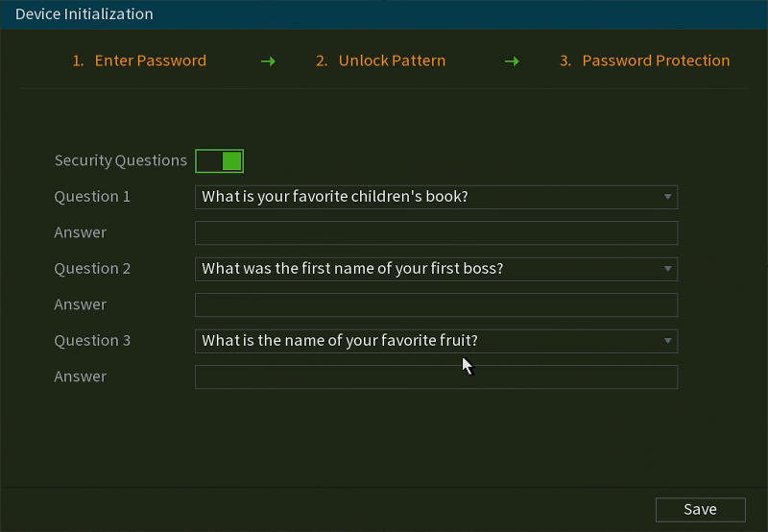Click the Device Initialization title bar

384,14
